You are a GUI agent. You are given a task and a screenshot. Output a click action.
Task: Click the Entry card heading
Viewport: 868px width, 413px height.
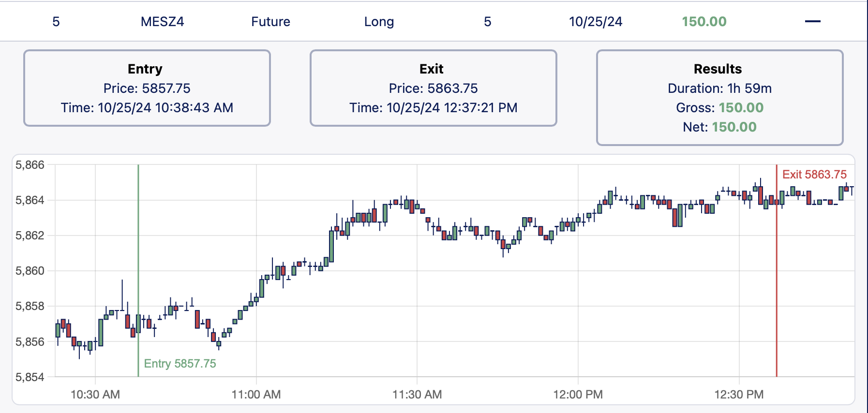145,69
